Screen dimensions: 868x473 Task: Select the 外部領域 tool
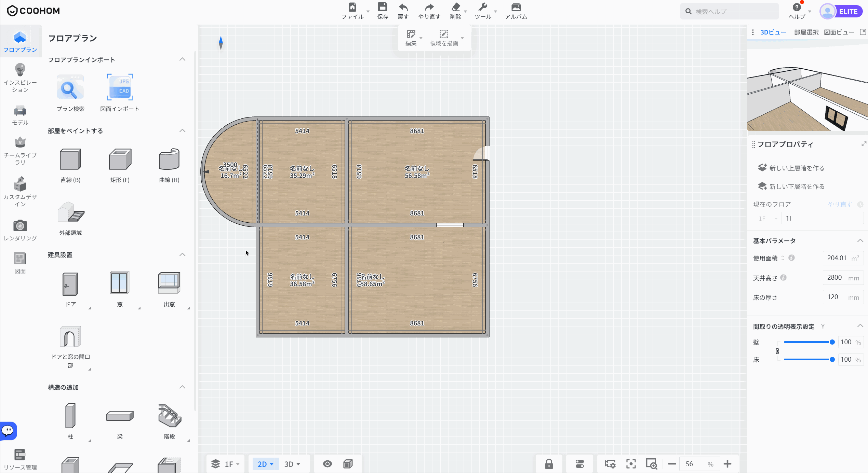pos(70,218)
